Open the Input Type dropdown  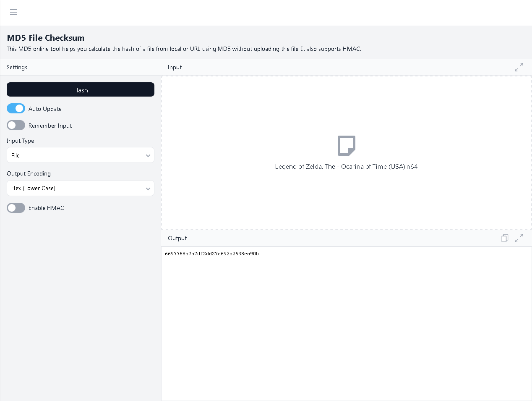[x=81, y=155]
